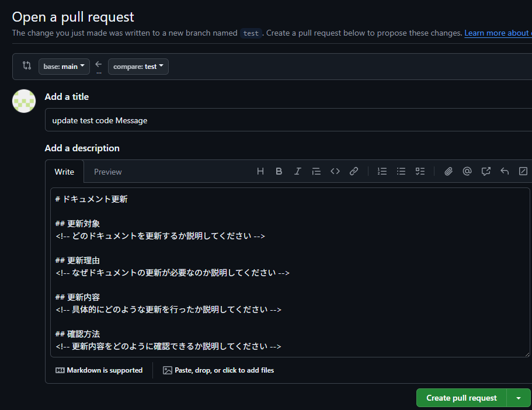The image size is (532, 410).
Task: Switch to the Preview tab
Action: 109,172
